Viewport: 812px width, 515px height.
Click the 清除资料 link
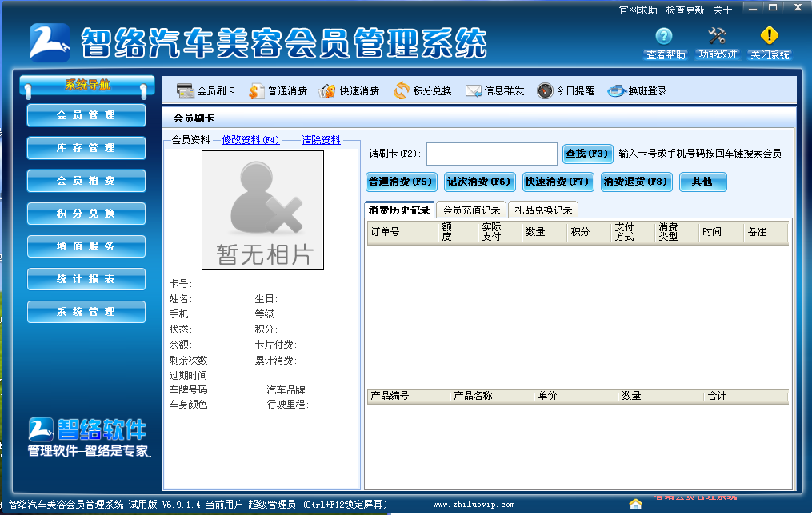click(x=321, y=140)
